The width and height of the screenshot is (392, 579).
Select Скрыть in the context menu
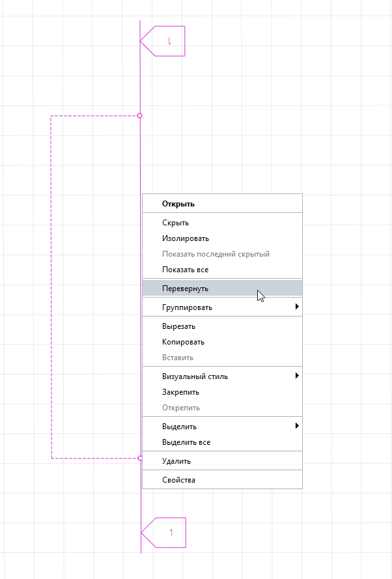[175, 223]
